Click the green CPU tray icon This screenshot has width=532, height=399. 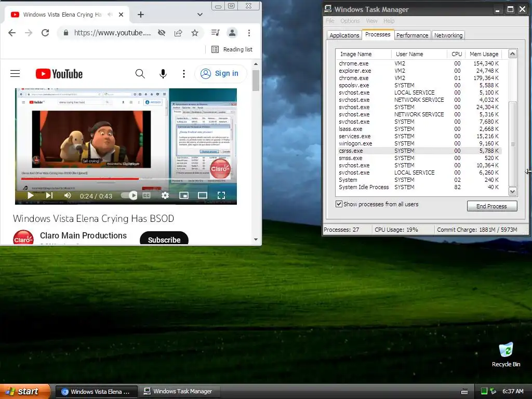click(x=484, y=391)
